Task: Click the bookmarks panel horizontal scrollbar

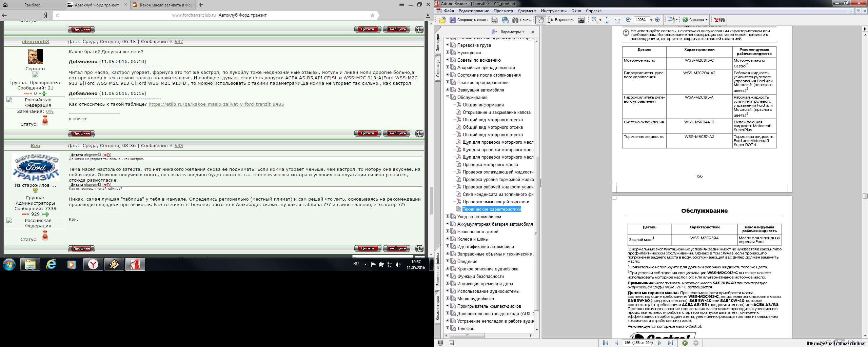Action: point(467,335)
